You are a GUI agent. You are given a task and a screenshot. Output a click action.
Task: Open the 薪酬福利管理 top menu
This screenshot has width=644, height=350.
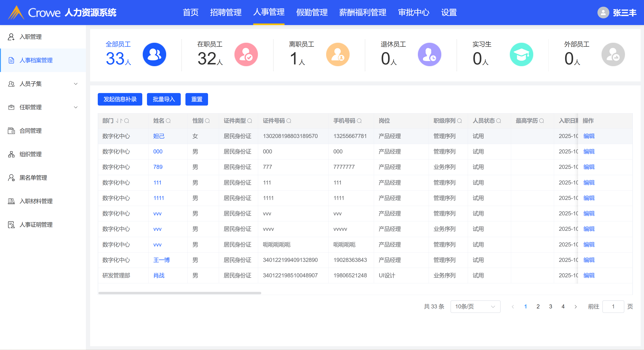click(363, 13)
